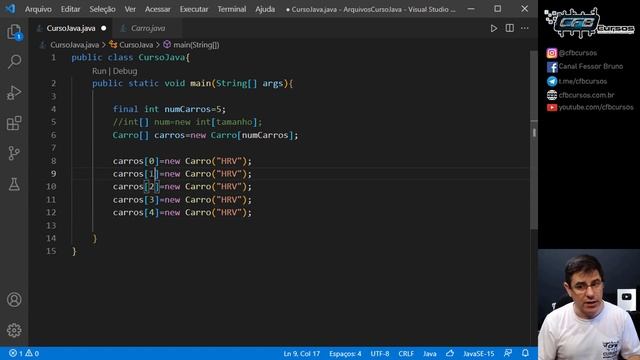Click the Run CodeLens link

(99, 71)
